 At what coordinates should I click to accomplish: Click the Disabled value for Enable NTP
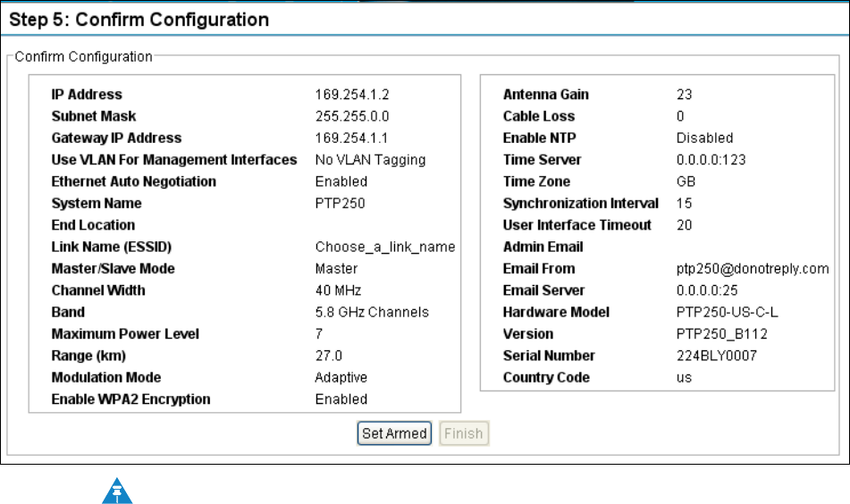tap(704, 139)
